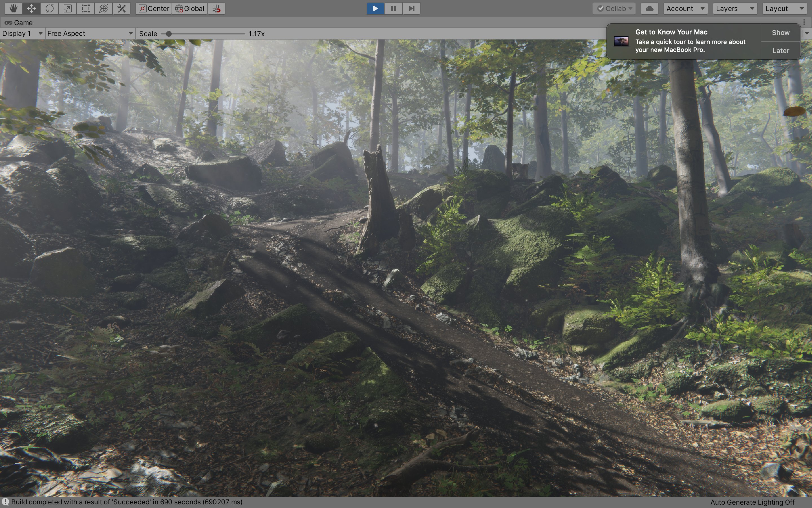The width and height of the screenshot is (812, 508).
Task: Open the Free Aspect dropdown
Action: (90, 33)
